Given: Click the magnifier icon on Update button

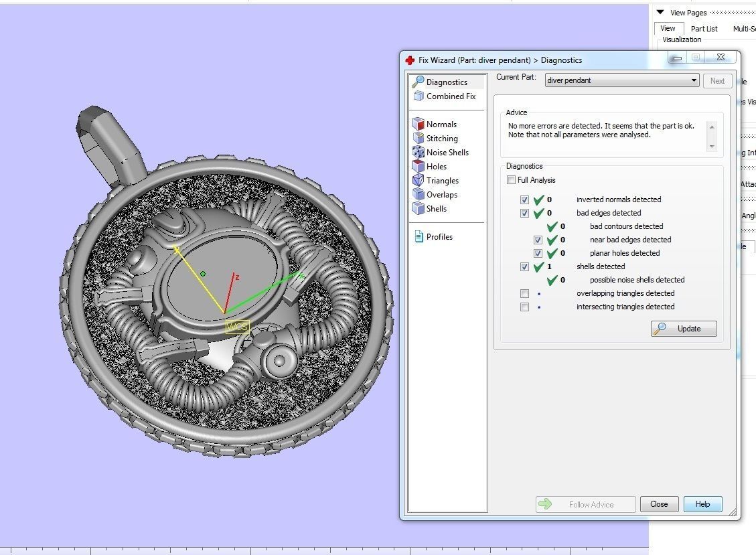Looking at the screenshot, I should click(x=659, y=328).
